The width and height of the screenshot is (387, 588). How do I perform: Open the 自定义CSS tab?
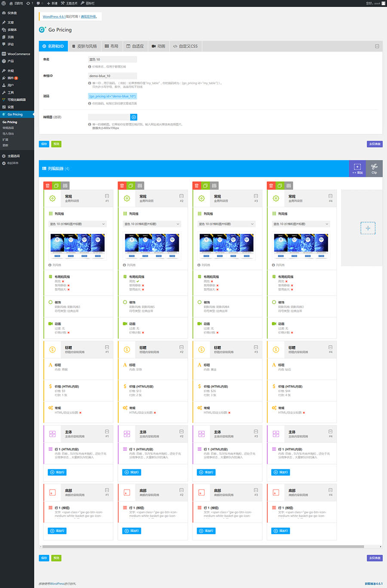(185, 46)
